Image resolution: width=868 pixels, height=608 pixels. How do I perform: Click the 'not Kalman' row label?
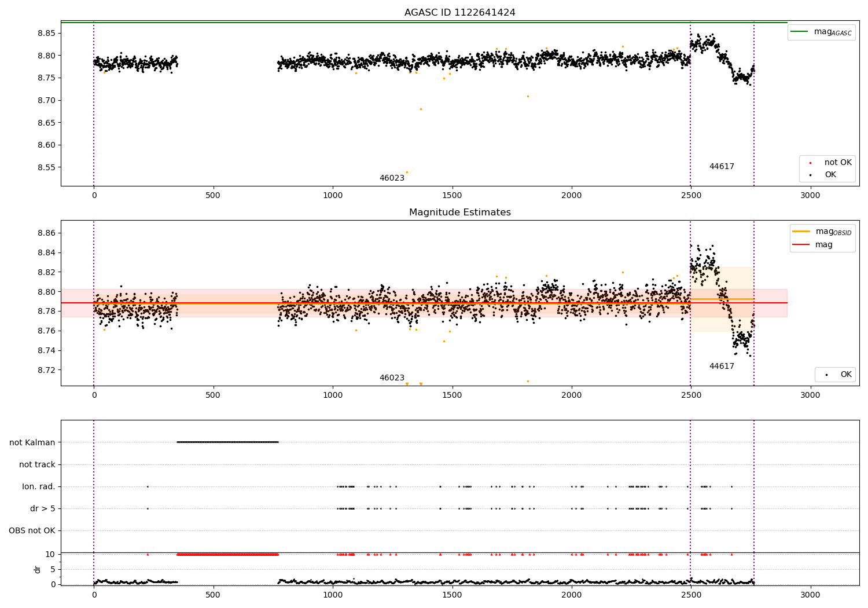(x=32, y=442)
